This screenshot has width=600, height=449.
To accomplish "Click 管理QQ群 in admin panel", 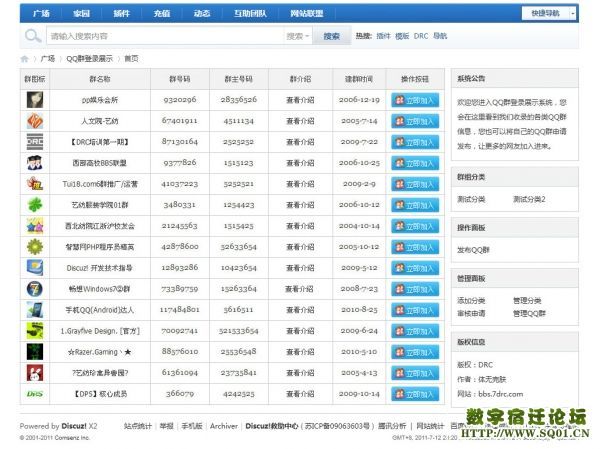I will [529, 313].
